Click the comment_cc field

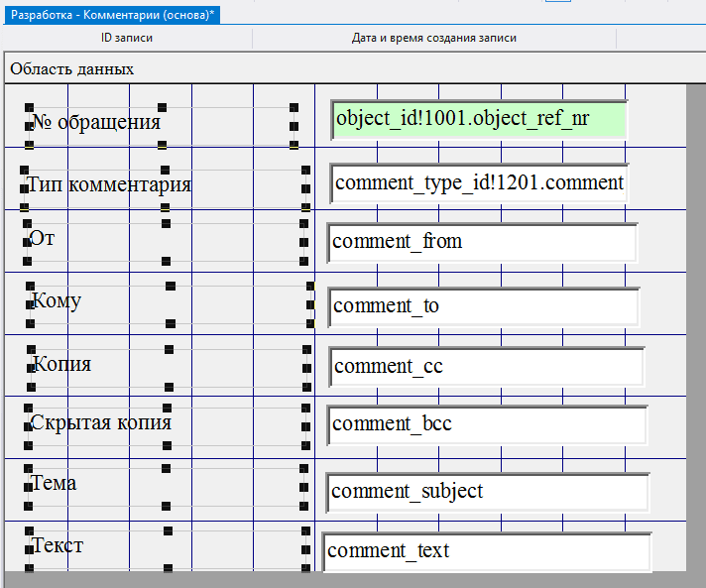point(486,366)
